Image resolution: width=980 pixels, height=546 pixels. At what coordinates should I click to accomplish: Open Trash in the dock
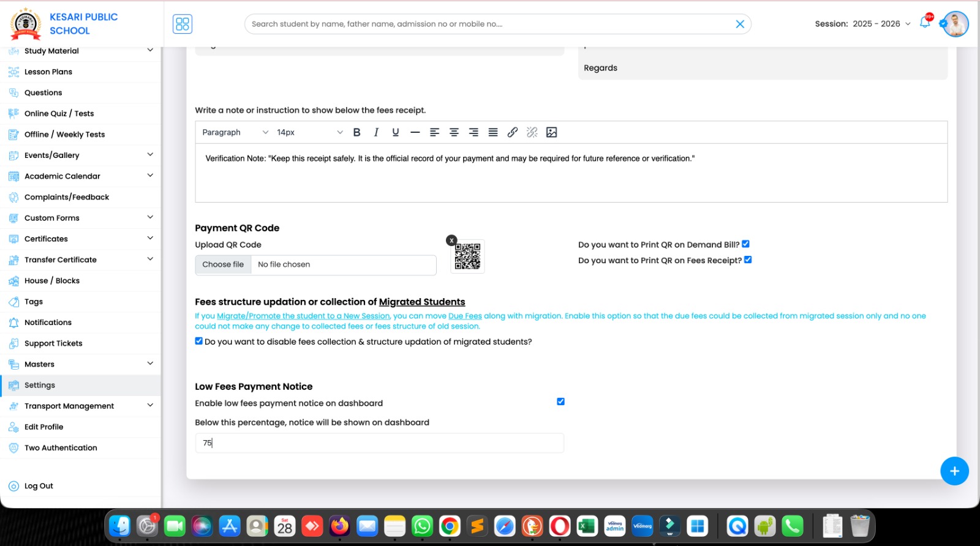point(860,526)
